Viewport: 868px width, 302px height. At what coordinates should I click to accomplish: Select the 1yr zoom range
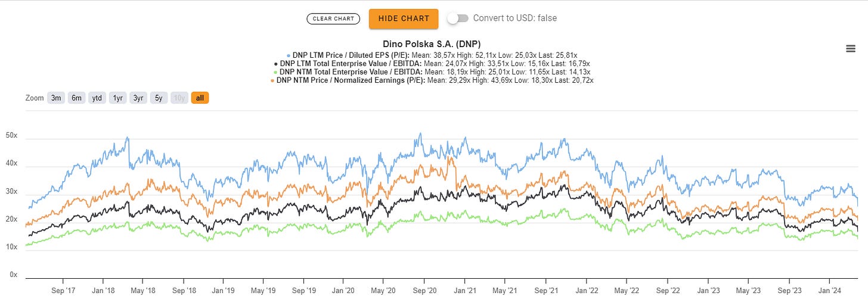click(117, 98)
